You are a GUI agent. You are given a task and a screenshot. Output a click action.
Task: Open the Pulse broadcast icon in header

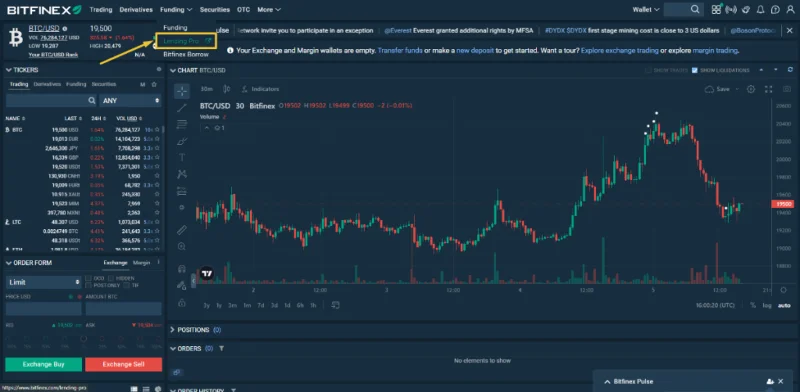tap(731, 9)
